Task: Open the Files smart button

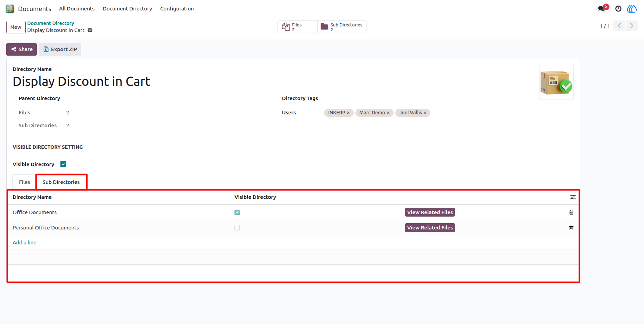Action: click(x=298, y=27)
